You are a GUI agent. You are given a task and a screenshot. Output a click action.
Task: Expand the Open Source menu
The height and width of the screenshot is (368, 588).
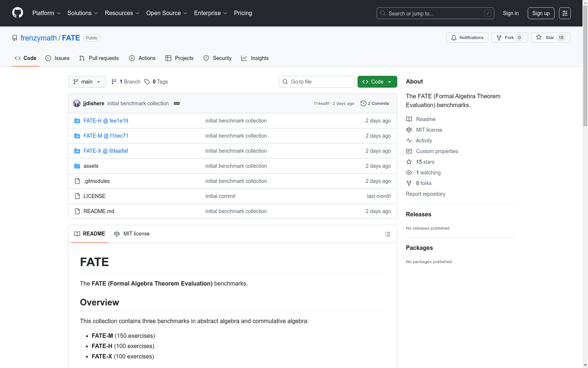coord(167,13)
